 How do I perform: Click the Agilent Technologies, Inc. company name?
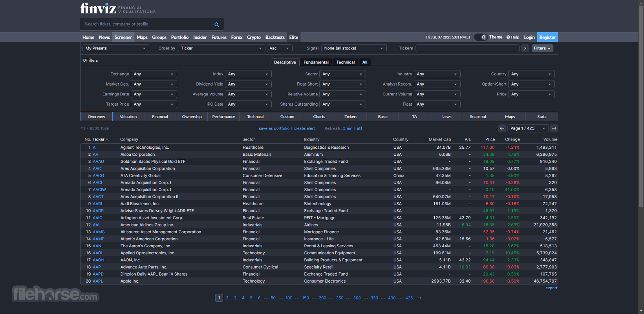pyautogui.click(x=145, y=148)
